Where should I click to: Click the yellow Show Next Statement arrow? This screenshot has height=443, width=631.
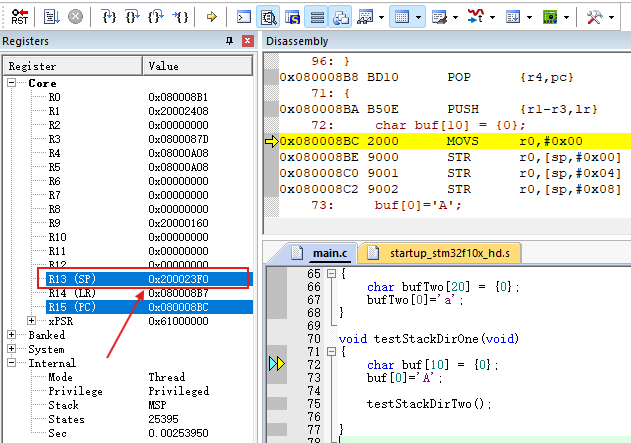tap(212, 17)
